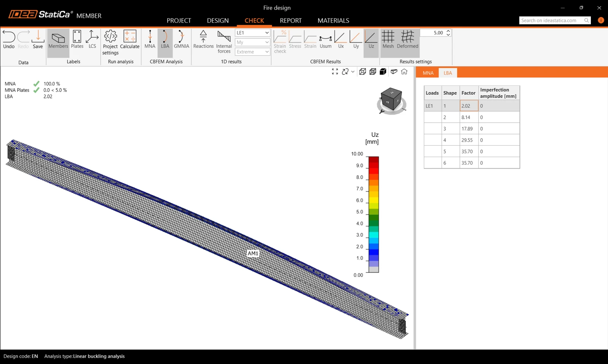Click the search magnifier icon

point(587,20)
